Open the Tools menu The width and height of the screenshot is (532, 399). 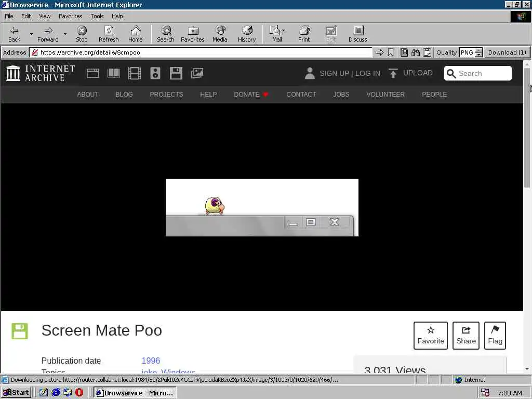click(x=97, y=16)
